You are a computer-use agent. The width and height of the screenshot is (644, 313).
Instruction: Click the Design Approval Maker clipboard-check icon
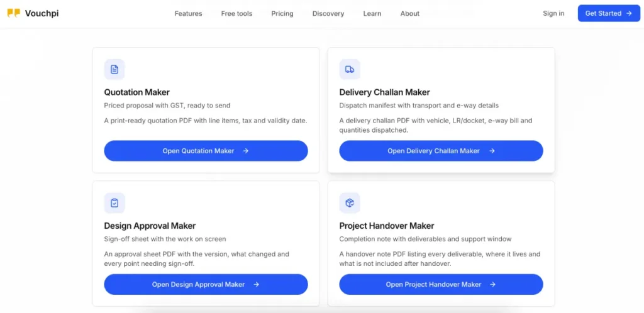pyautogui.click(x=114, y=203)
